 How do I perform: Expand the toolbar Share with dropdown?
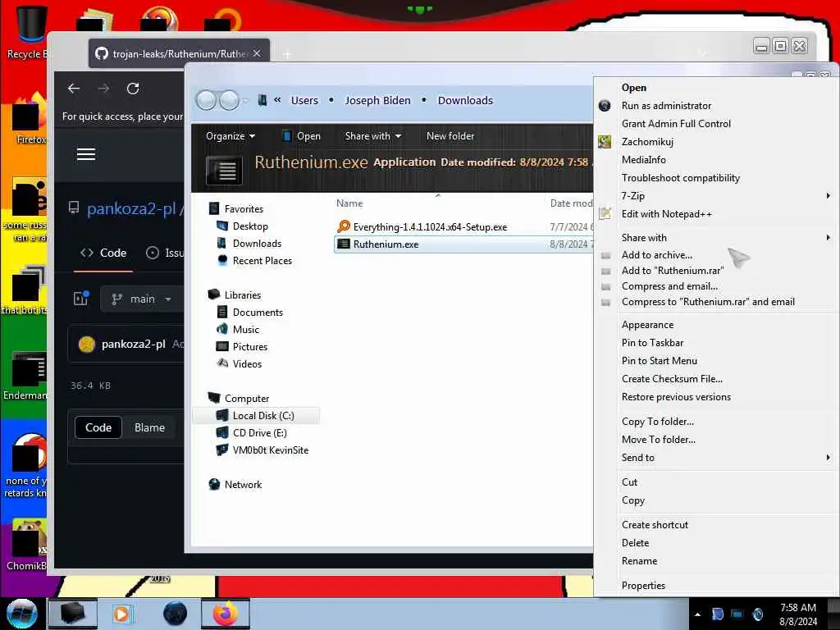(x=373, y=136)
